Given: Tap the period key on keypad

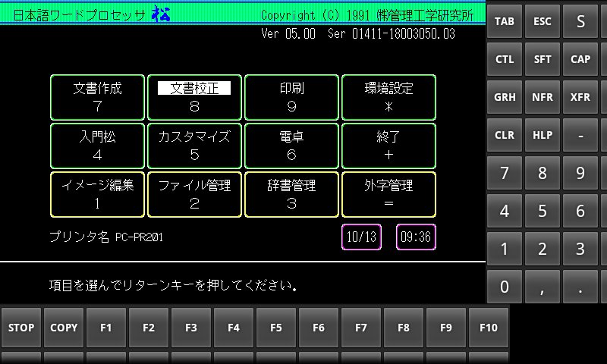Looking at the screenshot, I should pyautogui.click(x=580, y=287).
